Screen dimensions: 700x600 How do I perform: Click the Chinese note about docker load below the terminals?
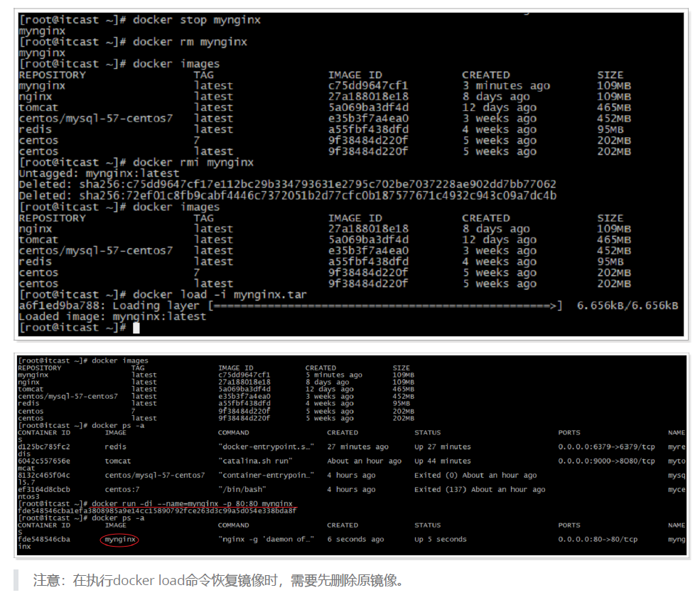(x=218, y=580)
